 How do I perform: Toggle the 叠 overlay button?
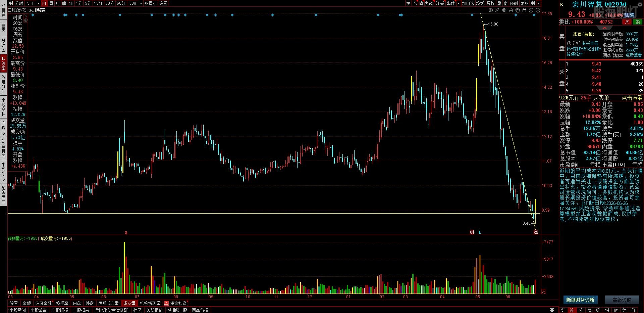pyautogui.click(x=499, y=3)
